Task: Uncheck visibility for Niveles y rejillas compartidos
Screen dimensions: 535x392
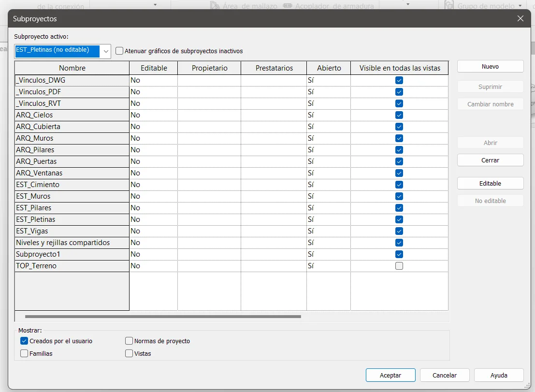Action: [399, 243]
